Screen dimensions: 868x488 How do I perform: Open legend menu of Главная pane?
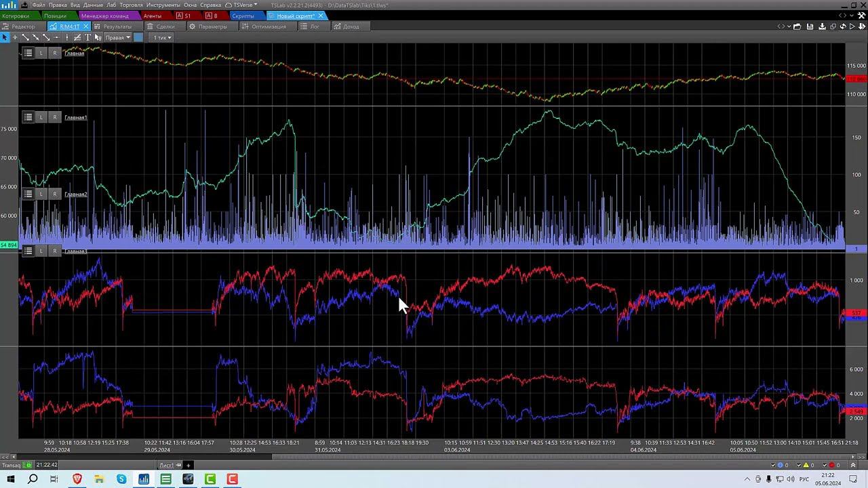pos(28,53)
